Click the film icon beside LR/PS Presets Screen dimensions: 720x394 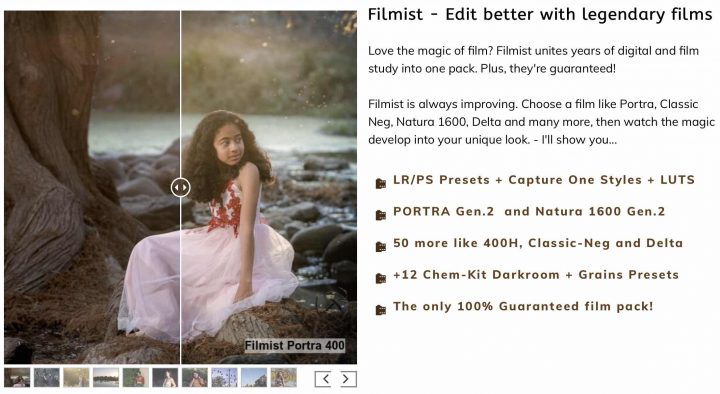point(381,183)
